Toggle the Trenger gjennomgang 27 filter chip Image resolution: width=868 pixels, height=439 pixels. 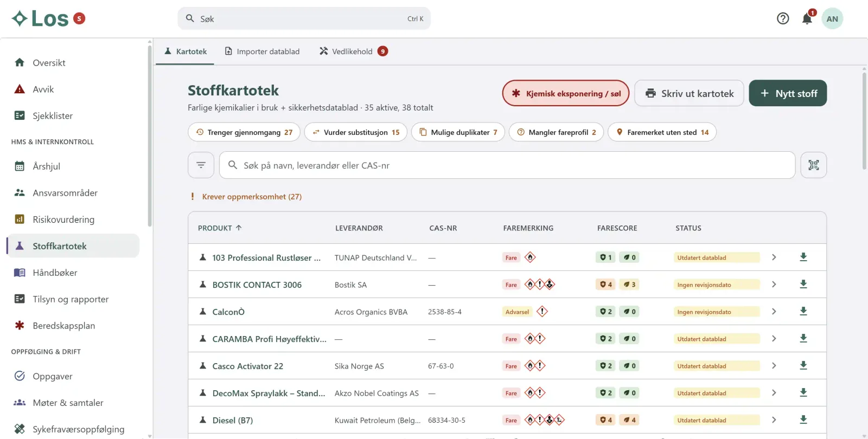click(244, 132)
